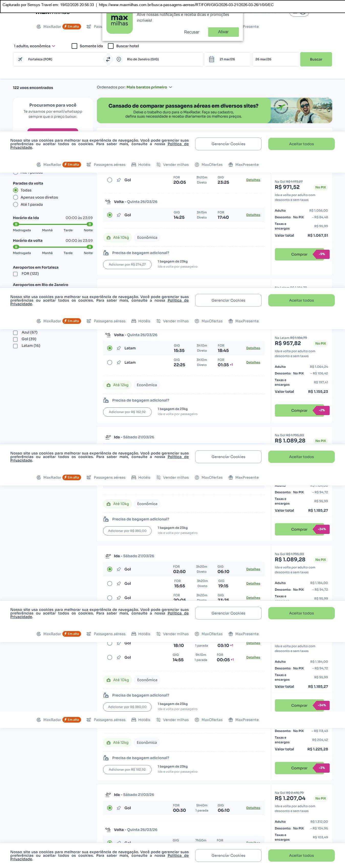Open Detalhes for the Latam 15:35 flight

253,348
